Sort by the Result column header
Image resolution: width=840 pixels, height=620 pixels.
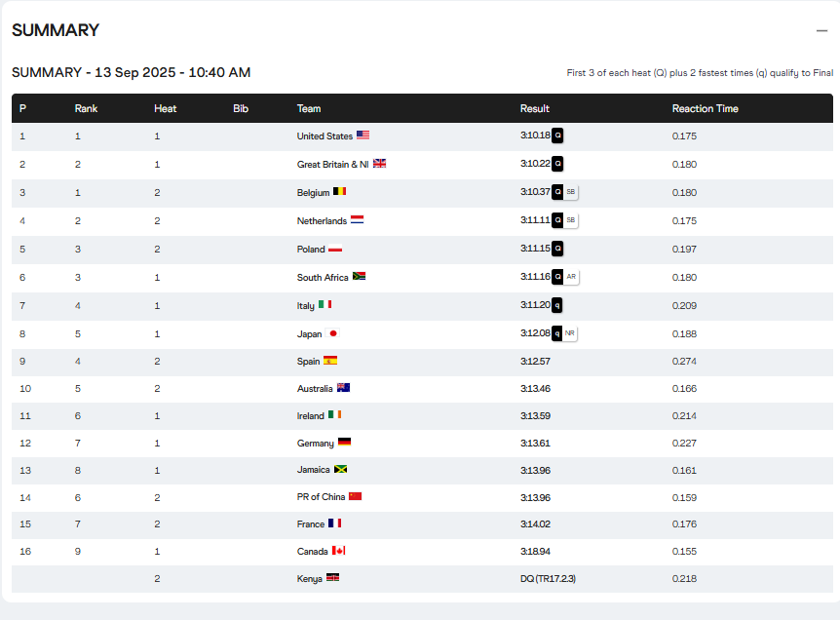(535, 108)
